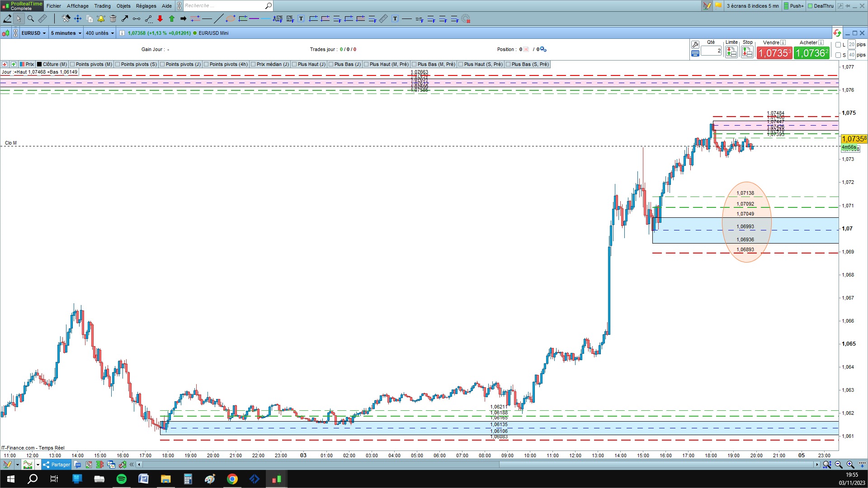Click the Spotify taskbar icon

(122, 479)
